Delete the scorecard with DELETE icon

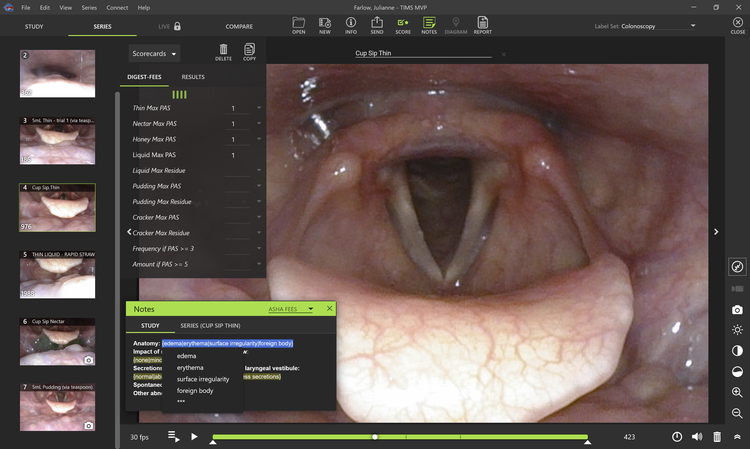pyautogui.click(x=223, y=52)
